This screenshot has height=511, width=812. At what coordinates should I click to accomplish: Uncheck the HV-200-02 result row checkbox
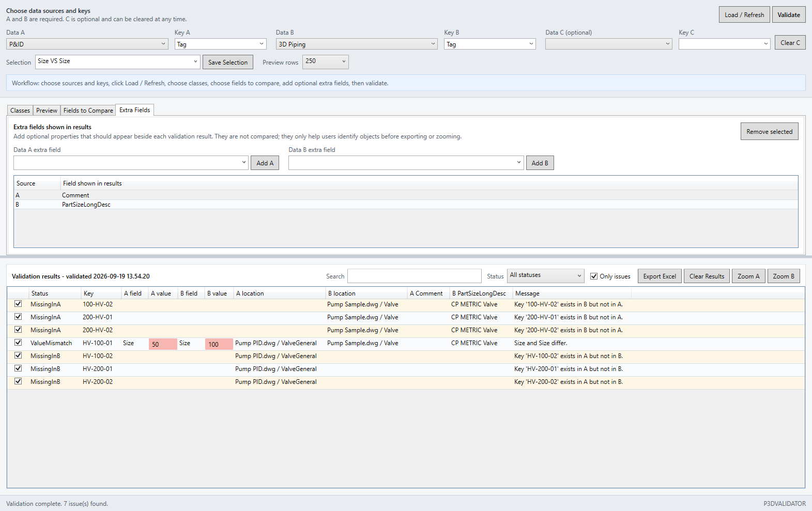click(x=18, y=381)
